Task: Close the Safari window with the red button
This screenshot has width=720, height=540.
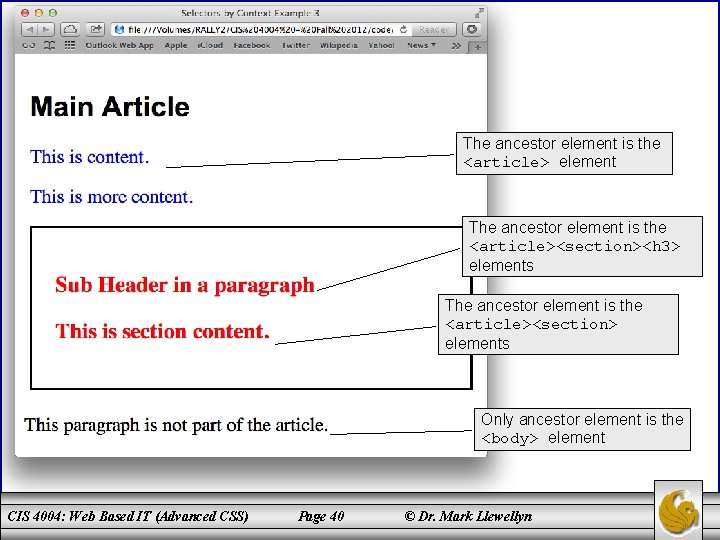Action: [x=25, y=13]
